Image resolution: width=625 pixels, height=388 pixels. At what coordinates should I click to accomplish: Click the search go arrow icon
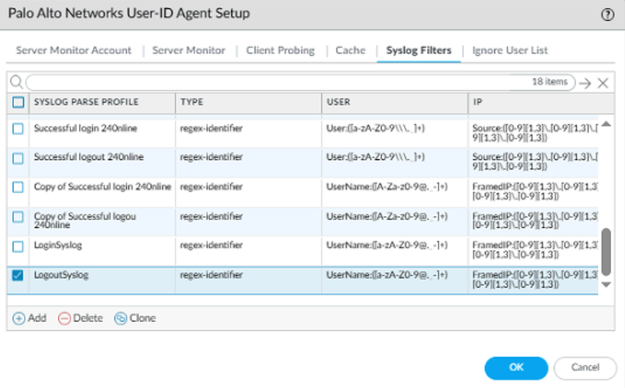pos(585,83)
